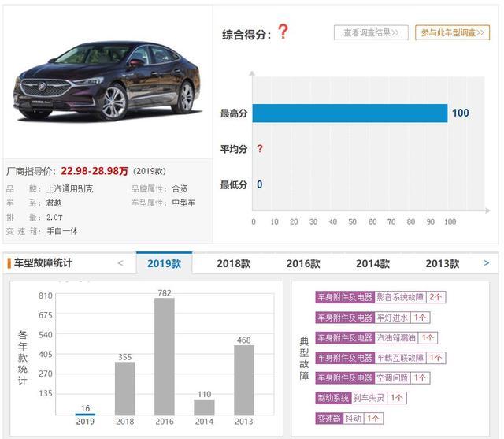504x439 pixels.
Task: Click the 查看调查结果 button
Action: click(371, 32)
